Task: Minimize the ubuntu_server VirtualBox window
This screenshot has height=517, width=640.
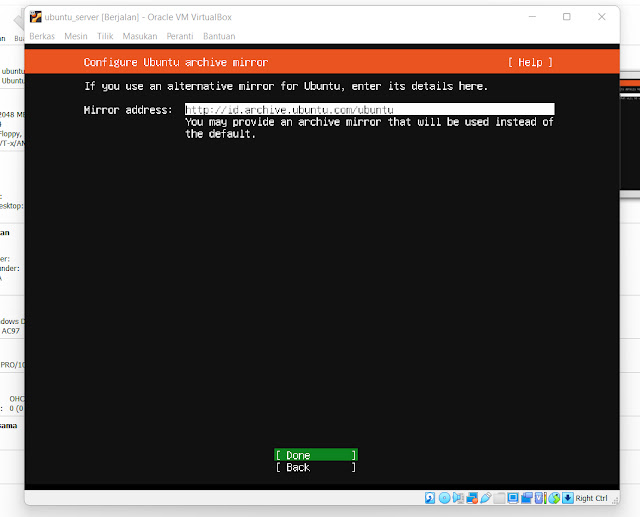Action: pos(532,17)
